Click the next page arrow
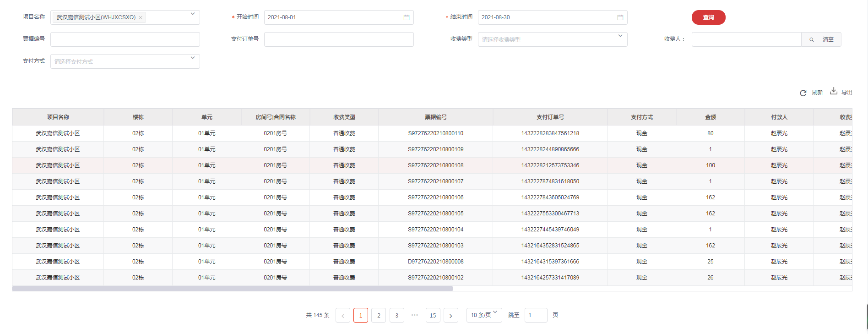868x334 pixels. [451, 315]
